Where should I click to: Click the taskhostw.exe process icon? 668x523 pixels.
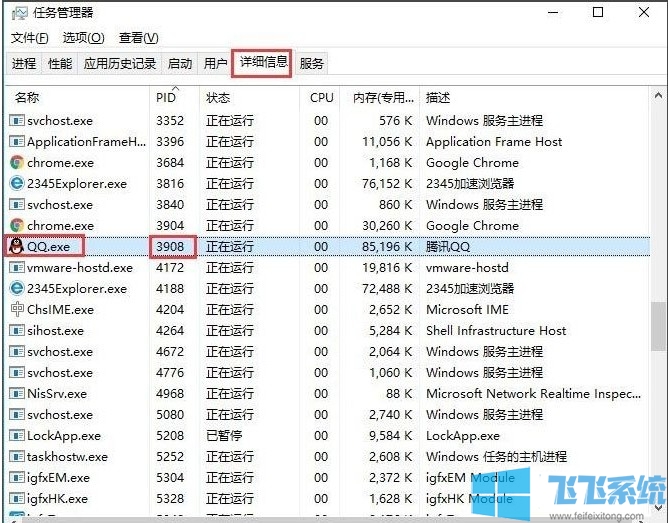17,457
